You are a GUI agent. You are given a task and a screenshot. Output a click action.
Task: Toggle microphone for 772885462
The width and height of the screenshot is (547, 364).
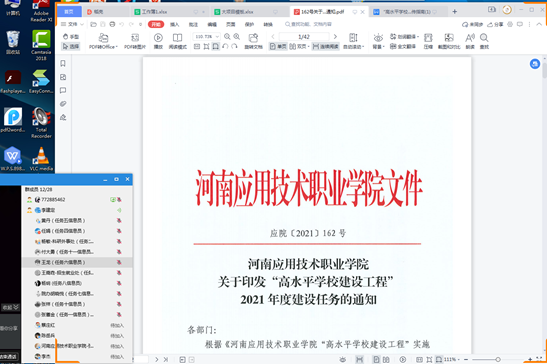(x=119, y=200)
